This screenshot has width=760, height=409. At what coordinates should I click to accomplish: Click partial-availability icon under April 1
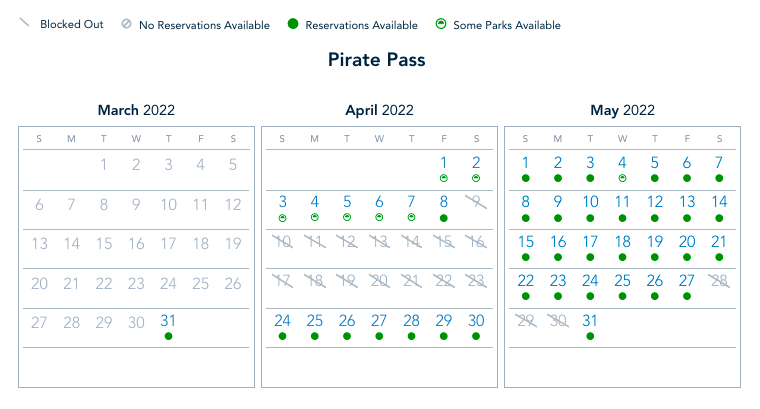point(444,177)
